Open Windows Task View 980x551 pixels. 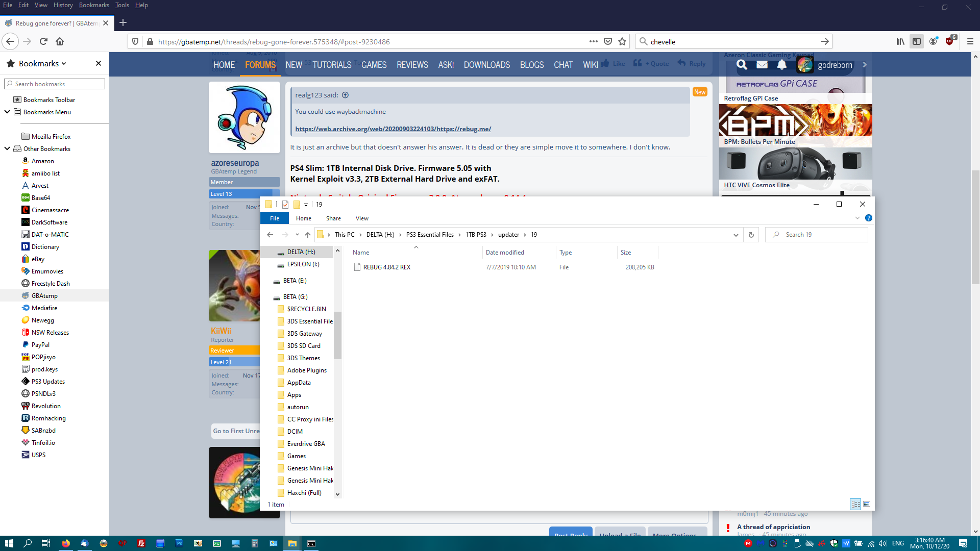tap(45, 543)
